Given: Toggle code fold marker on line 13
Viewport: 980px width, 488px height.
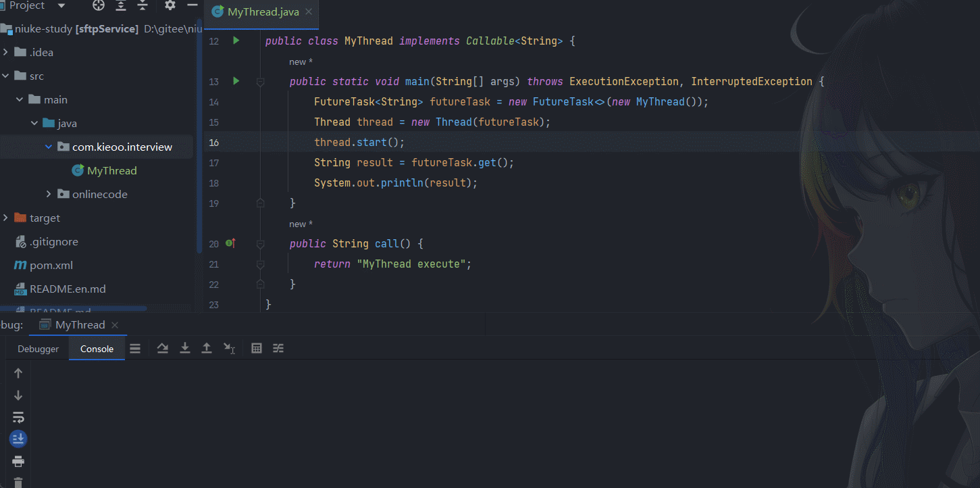Looking at the screenshot, I should 260,82.
